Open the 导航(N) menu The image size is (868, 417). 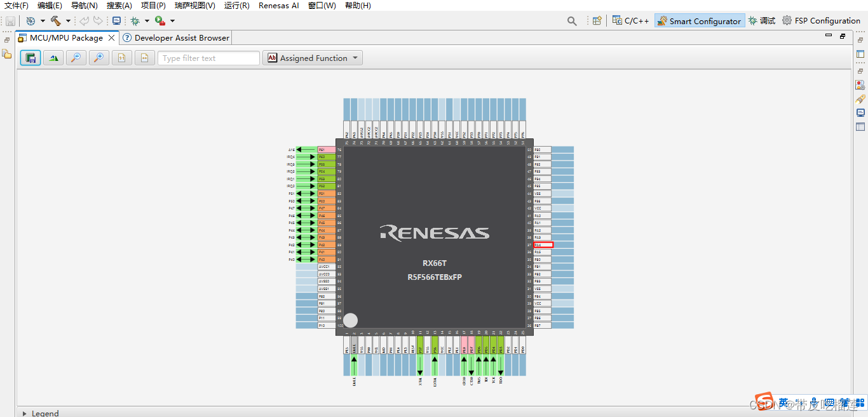[84, 5]
